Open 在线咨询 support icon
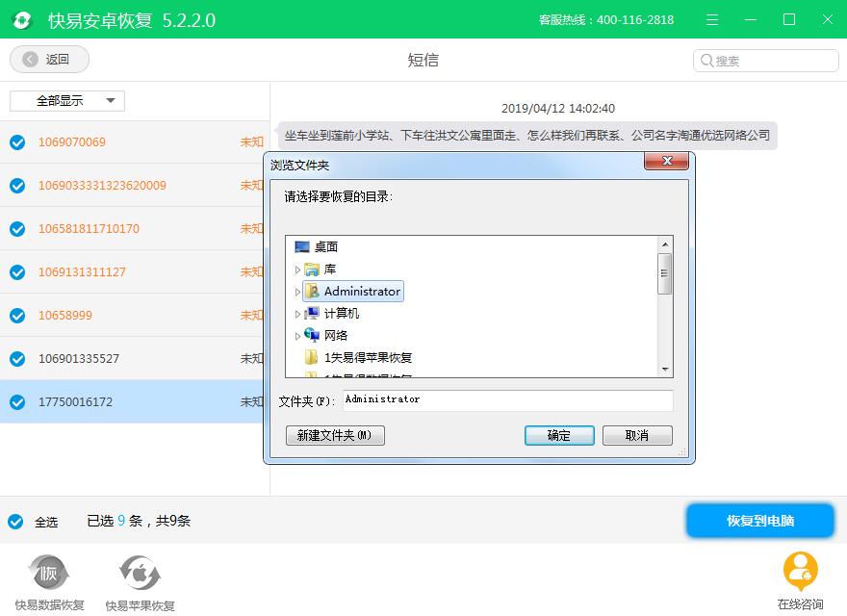 (x=800, y=571)
